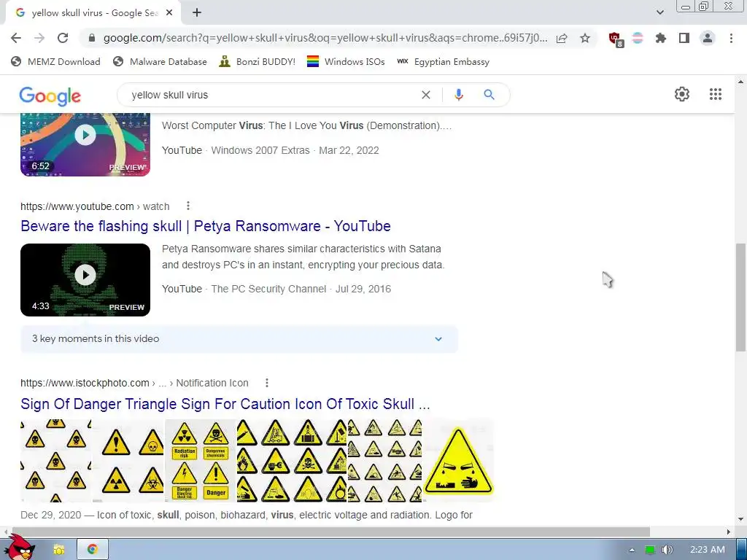Screen dimensions: 747x560
Task: Open the Windows ISOs bookmark
Action: pyautogui.click(x=346, y=61)
